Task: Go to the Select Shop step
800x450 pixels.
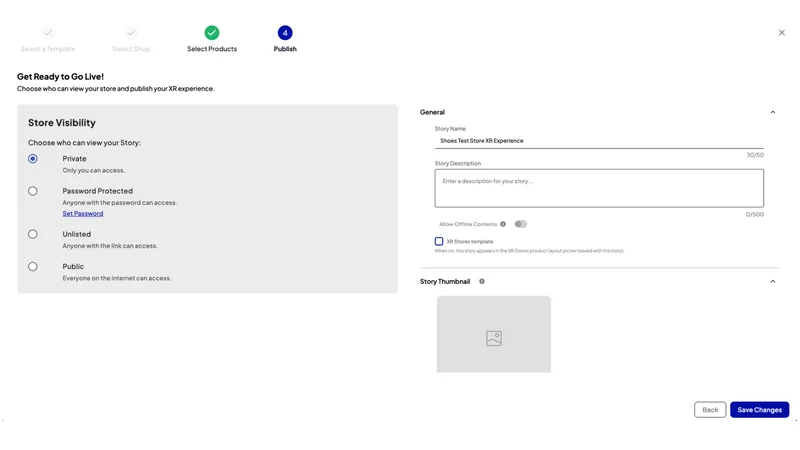Action: tap(131, 49)
